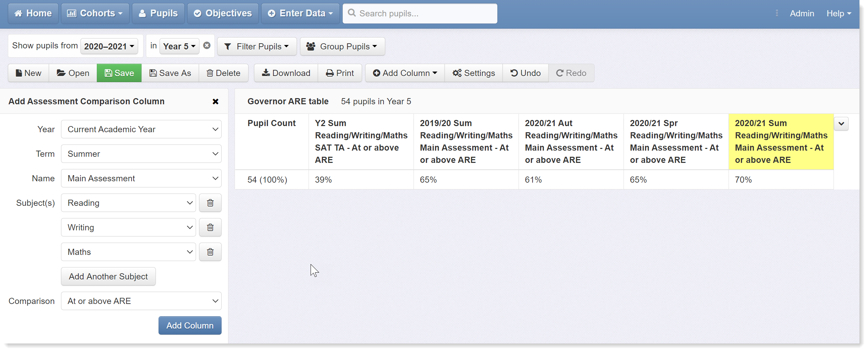Change the 2020–2021 academic year dropdown

coord(109,46)
